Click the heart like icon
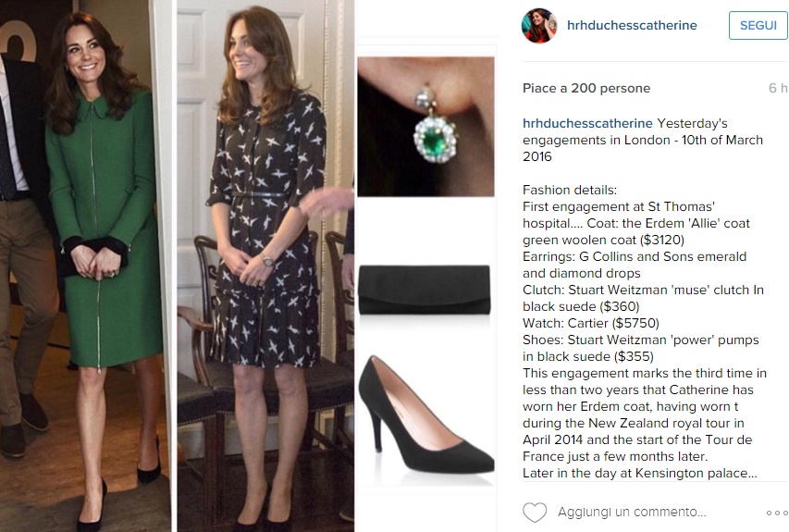This screenshot has width=789, height=532. coord(535,513)
